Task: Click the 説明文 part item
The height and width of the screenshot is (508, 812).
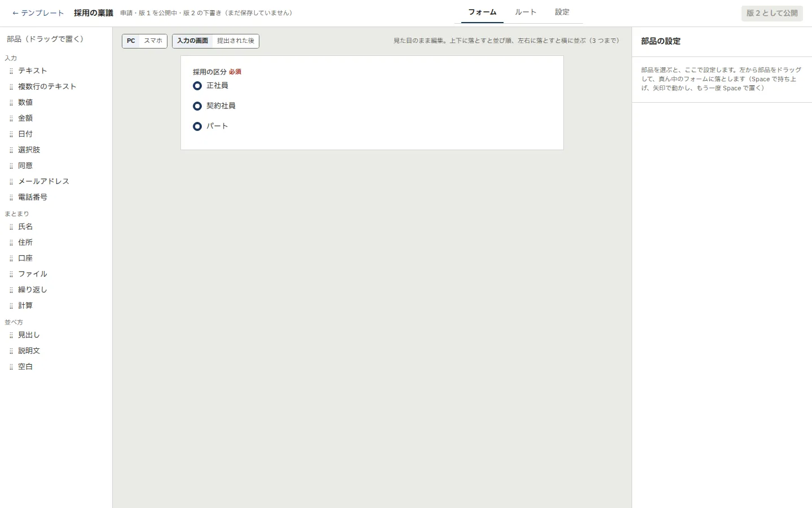Action: pyautogui.click(x=56, y=351)
